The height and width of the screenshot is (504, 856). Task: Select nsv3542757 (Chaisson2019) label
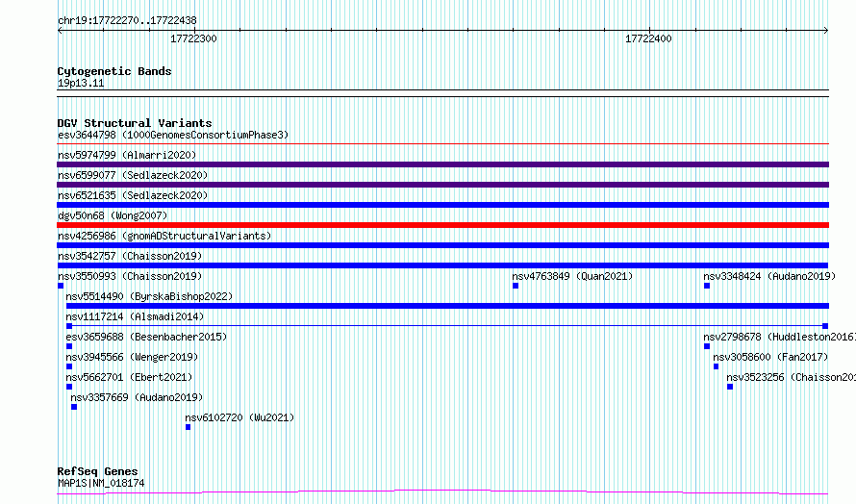coord(130,256)
